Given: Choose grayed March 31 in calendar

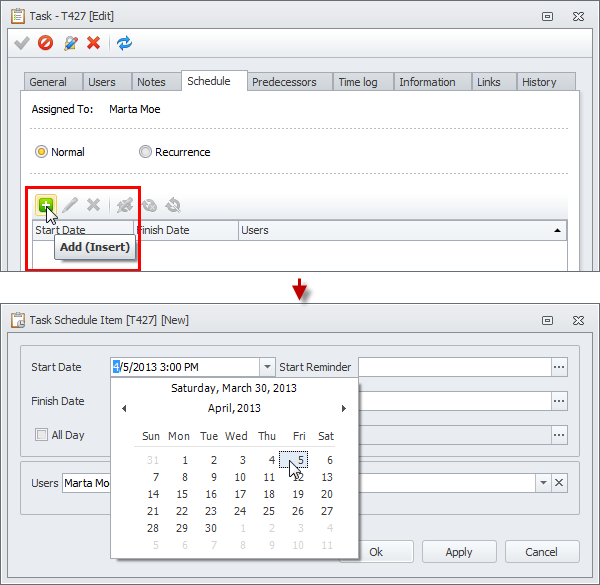Looking at the screenshot, I should [x=153, y=460].
